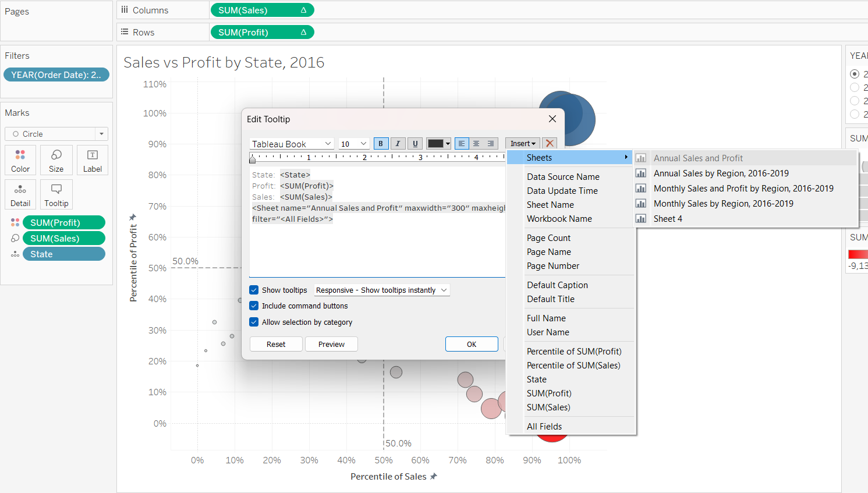This screenshot has width=868, height=493.
Task: Apply underline formatting in tooltip editor
Action: (x=415, y=144)
